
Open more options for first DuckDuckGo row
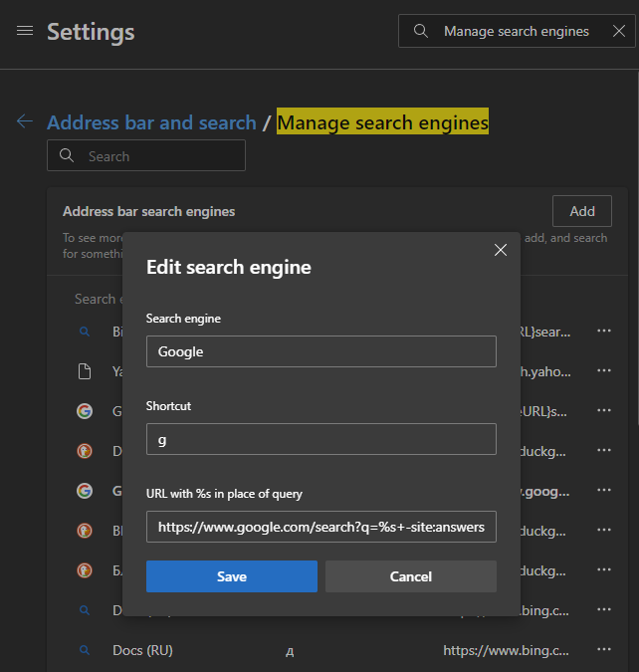coord(604,450)
